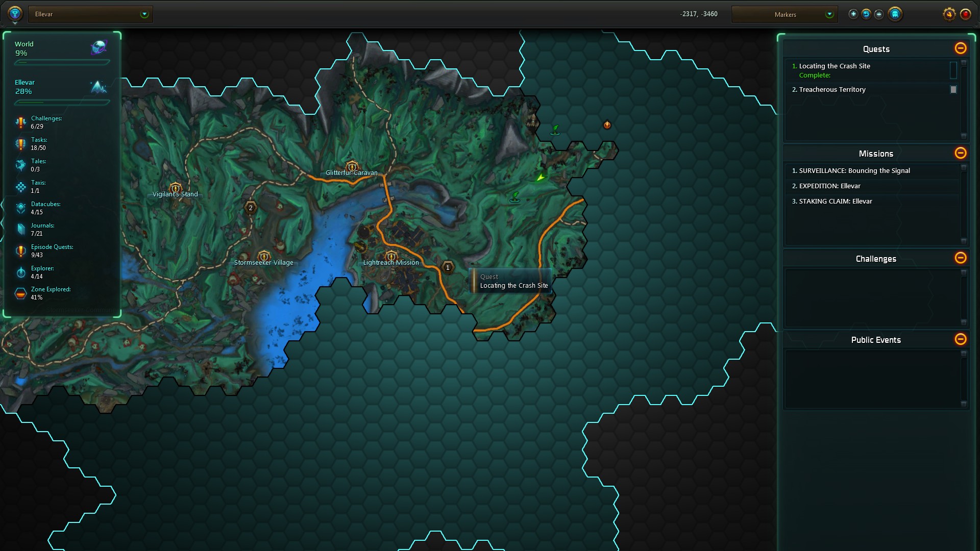Image resolution: width=980 pixels, height=551 pixels.
Task: Toggle tracking checkbox for Locating the Crash Site
Action: 953,70
